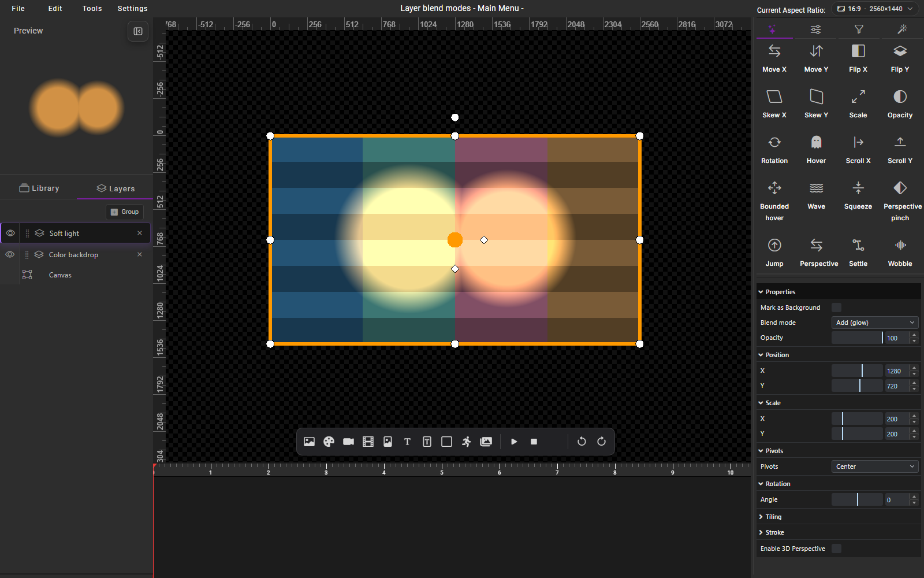Apply the Wave effect
Image resolution: width=924 pixels, height=578 pixels.
click(816, 195)
